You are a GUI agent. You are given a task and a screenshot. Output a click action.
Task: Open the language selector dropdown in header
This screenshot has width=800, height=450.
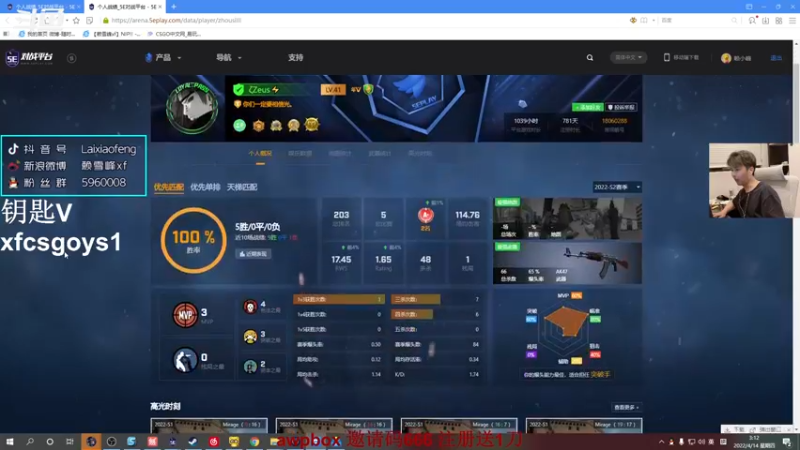(x=629, y=57)
